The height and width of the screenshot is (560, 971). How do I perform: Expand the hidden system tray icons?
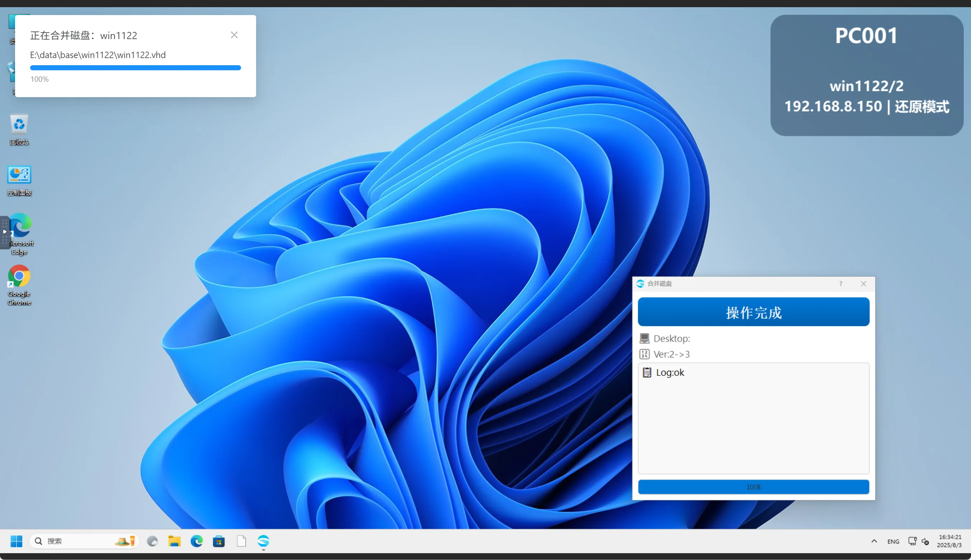click(x=874, y=541)
